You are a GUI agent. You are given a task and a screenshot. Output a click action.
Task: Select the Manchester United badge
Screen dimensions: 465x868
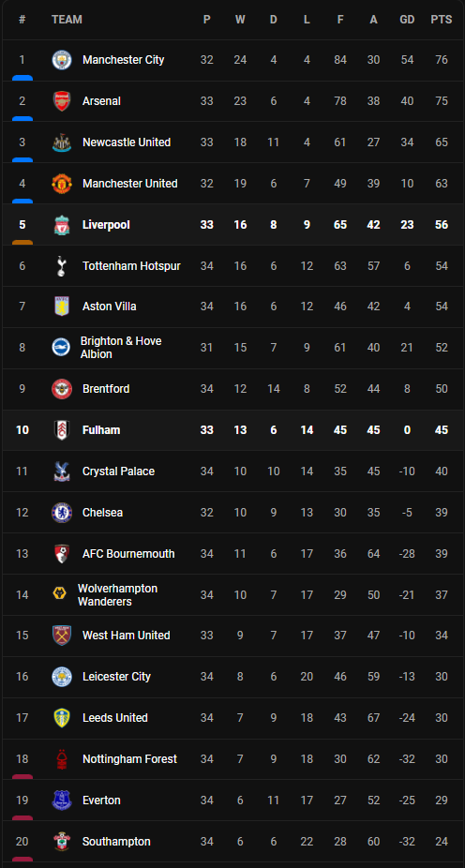click(x=62, y=183)
